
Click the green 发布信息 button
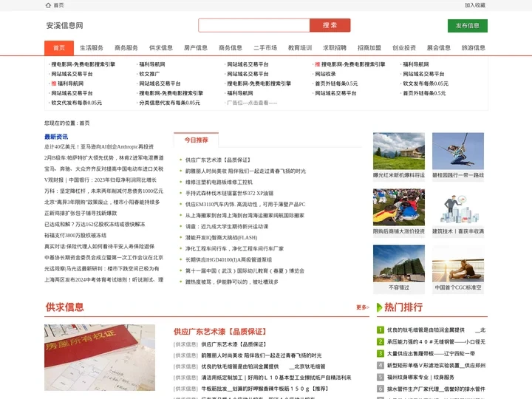[x=467, y=25]
